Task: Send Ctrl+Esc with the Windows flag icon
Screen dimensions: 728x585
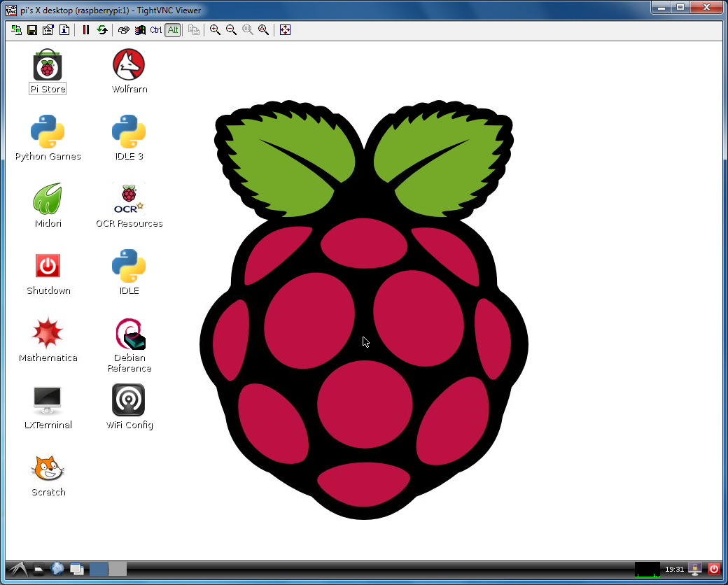Action: (x=140, y=30)
